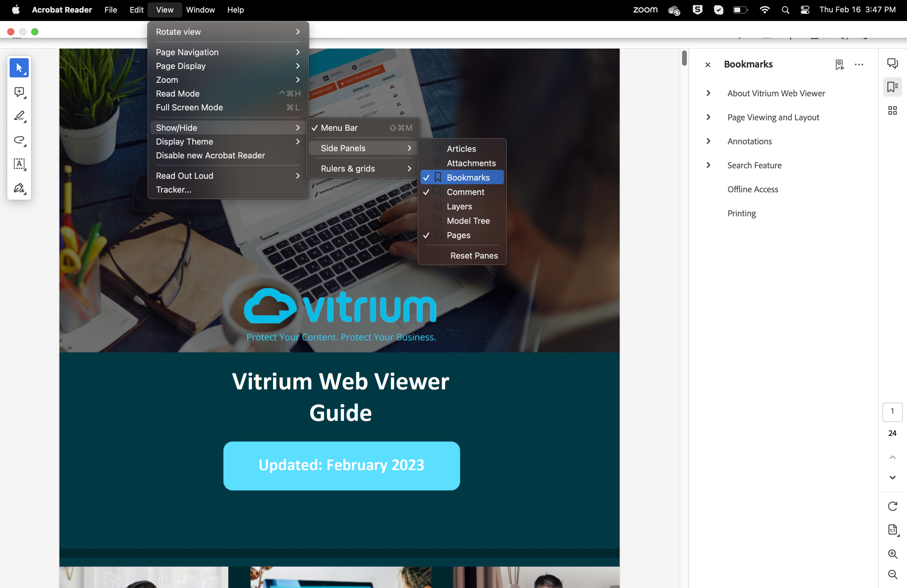Zoom in with the magnifier plus icon

892,554
